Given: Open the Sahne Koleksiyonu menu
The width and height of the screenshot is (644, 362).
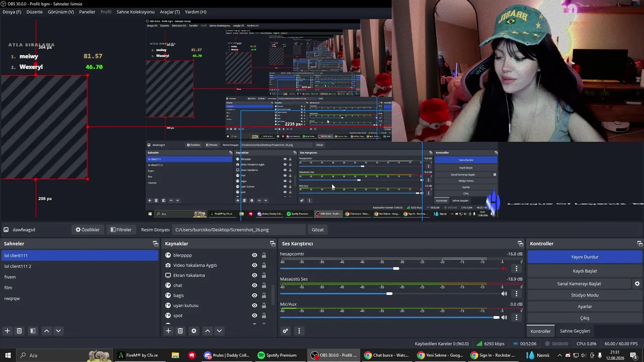Looking at the screenshot, I should pos(135,12).
